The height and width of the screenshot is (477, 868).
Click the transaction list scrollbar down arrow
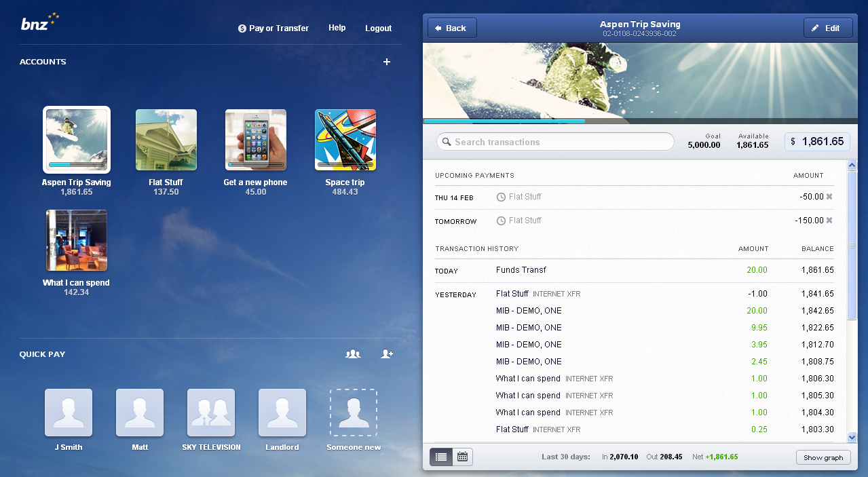pyautogui.click(x=852, y=438)
